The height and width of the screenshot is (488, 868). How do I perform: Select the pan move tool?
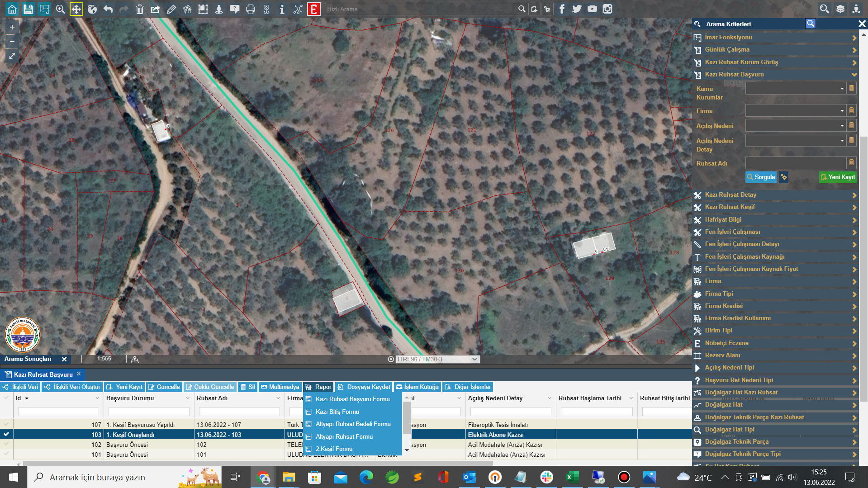pos(76,9)
